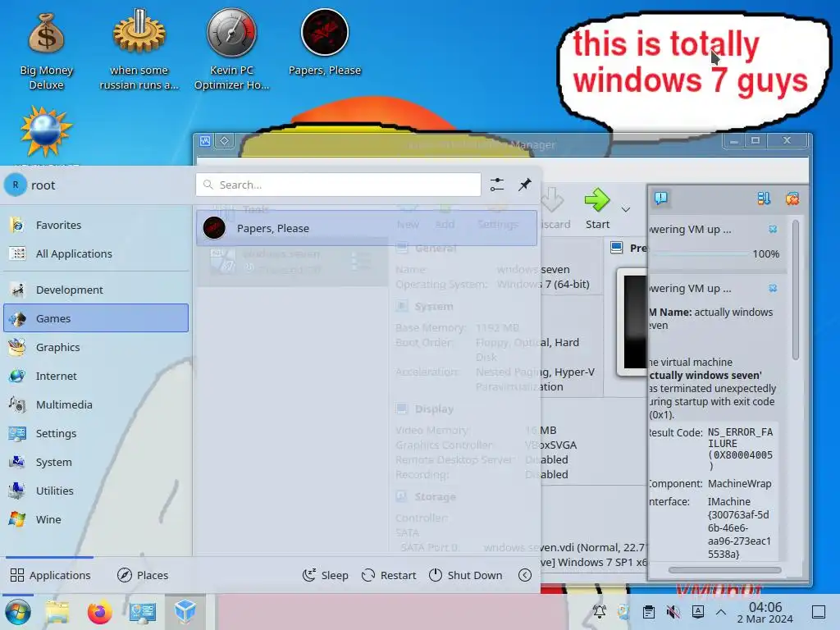Click the root user avatar
This screenshot has height=630, width=840.
pyautogui.click(x=16, y=185)
